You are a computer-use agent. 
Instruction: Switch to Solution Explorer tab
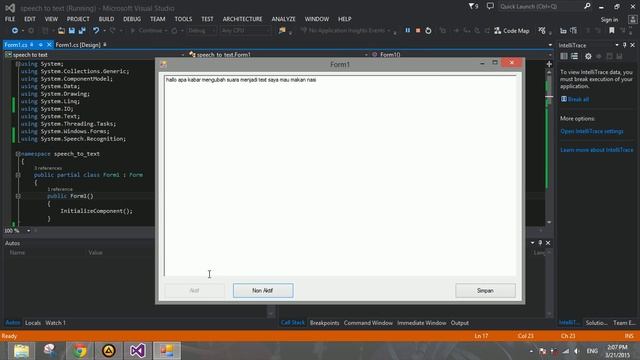pyautogui.click(x=596, y=323)
